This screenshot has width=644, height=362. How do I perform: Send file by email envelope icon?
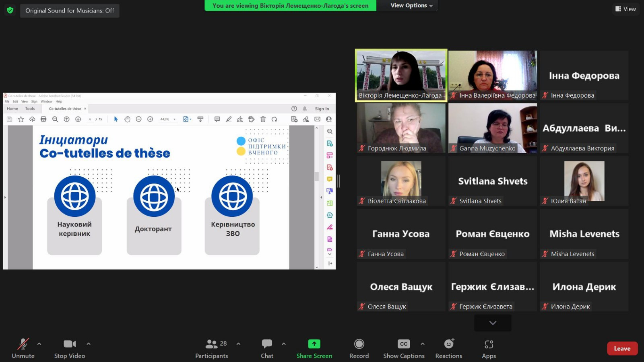[318, 119]
